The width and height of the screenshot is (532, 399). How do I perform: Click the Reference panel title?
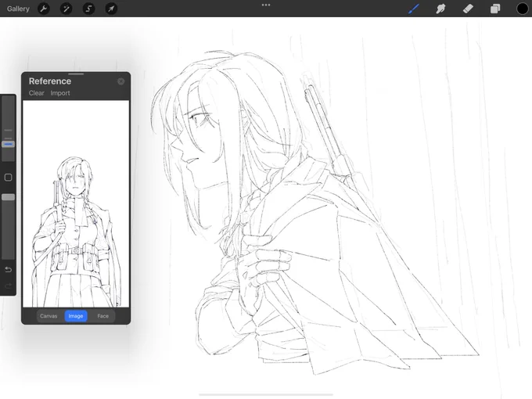tap(50, 81)
